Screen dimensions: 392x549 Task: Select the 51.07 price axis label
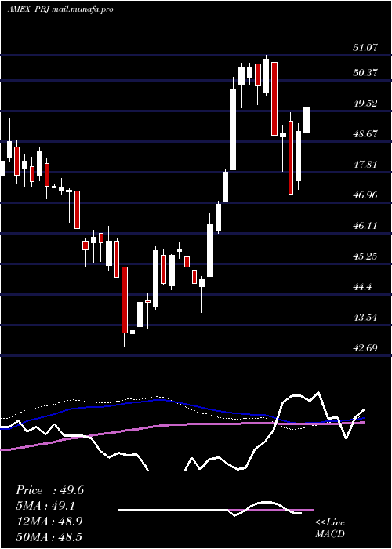pyautogui.click(x=365, y=48)
